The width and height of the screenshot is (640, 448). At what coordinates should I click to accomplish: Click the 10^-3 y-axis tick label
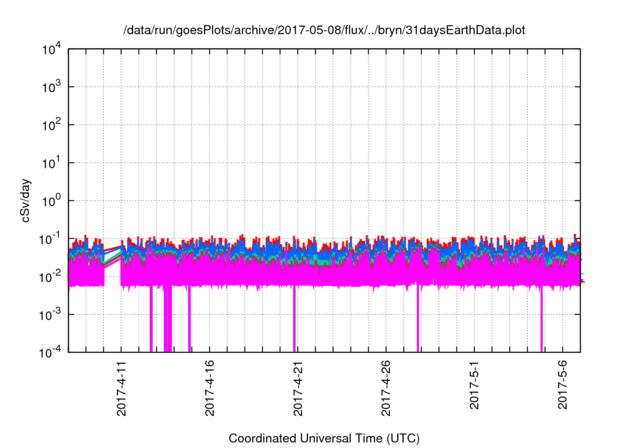tap(50, 315)
